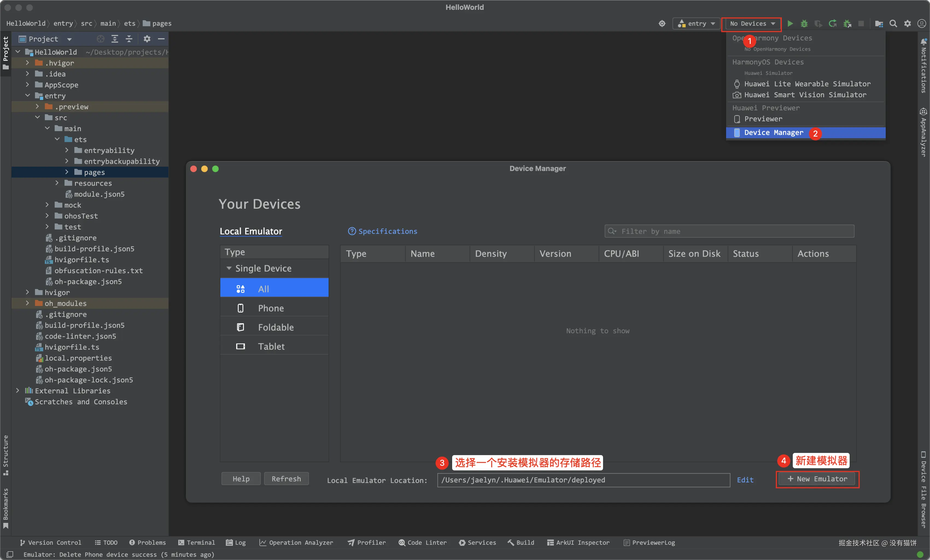This screenshot has width=930, height=560.
Task: Open the No Devices dropdown
Action: pos(752,24)
